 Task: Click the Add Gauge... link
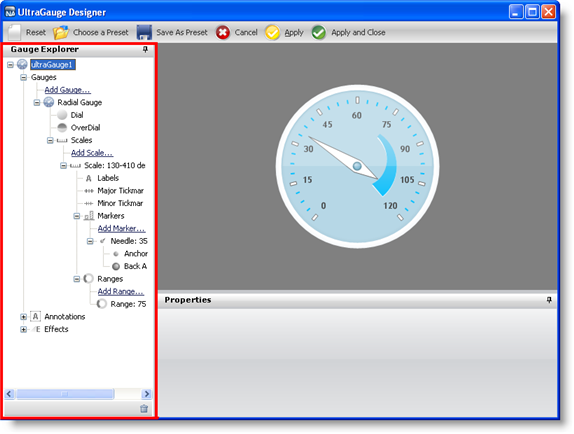(x=68, y=90)
